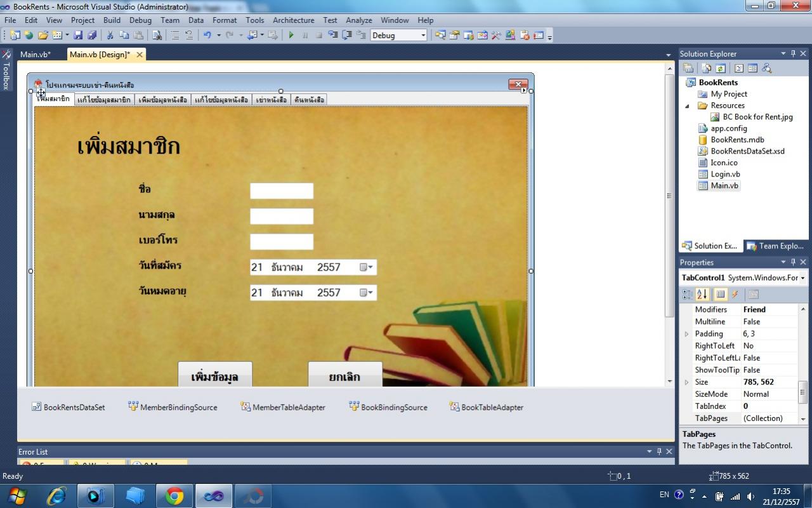Screen dimensions: 812x508
Task: Click the เพิ่มข้อมูล button on the form
Action: pyautogui.click(x=215, y=375)
